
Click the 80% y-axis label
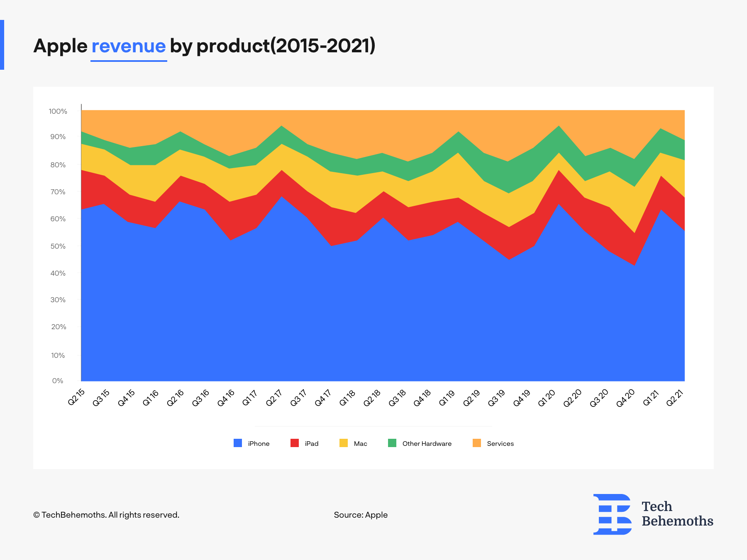pyautogui.click(x=58, y=165)
